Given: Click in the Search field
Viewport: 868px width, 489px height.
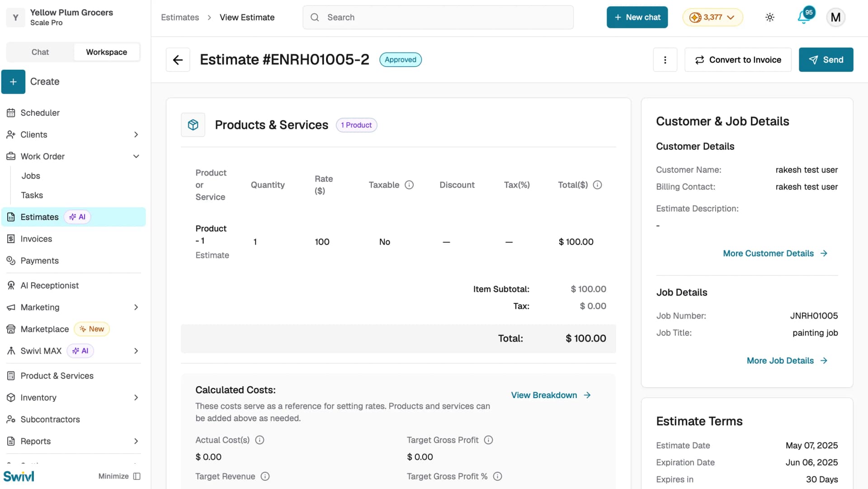Looking at the screenshot, I should point(438,17).
